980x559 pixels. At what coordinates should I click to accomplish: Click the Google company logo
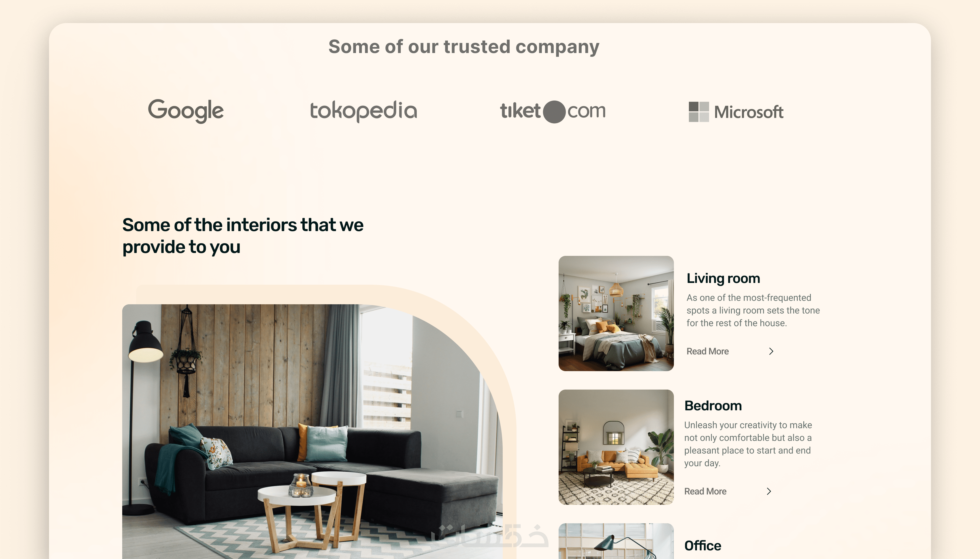[185, 111]
